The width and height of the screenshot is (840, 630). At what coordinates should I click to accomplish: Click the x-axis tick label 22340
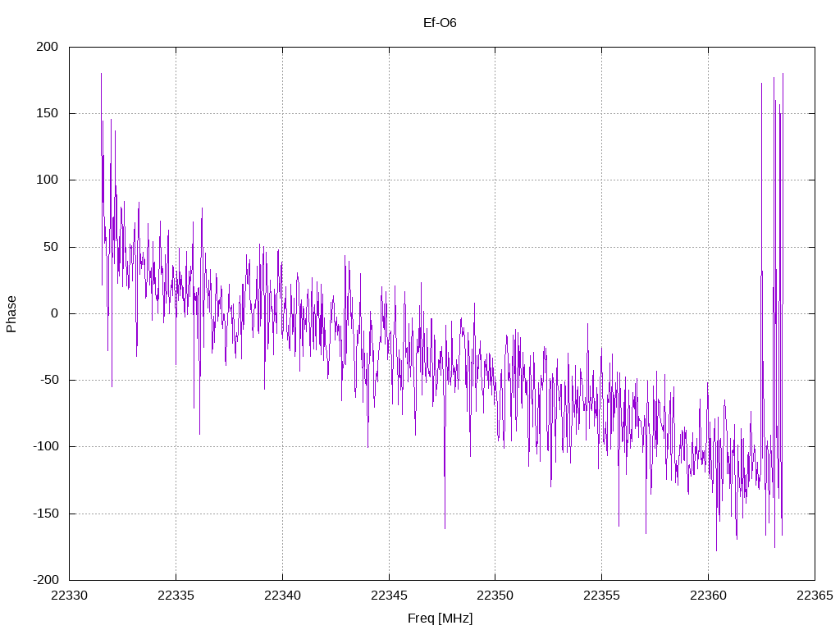282,596
